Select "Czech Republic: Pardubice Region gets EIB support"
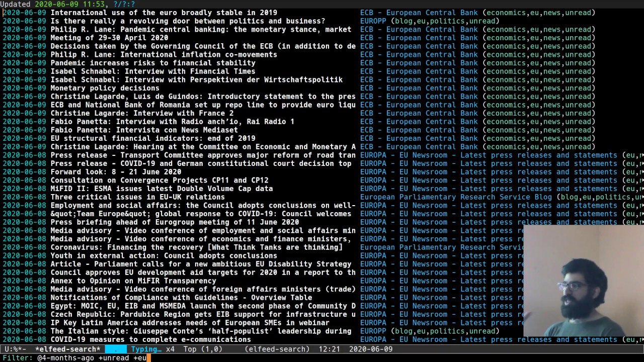Screen dimensions: 644x362 [x=203, y=314]
